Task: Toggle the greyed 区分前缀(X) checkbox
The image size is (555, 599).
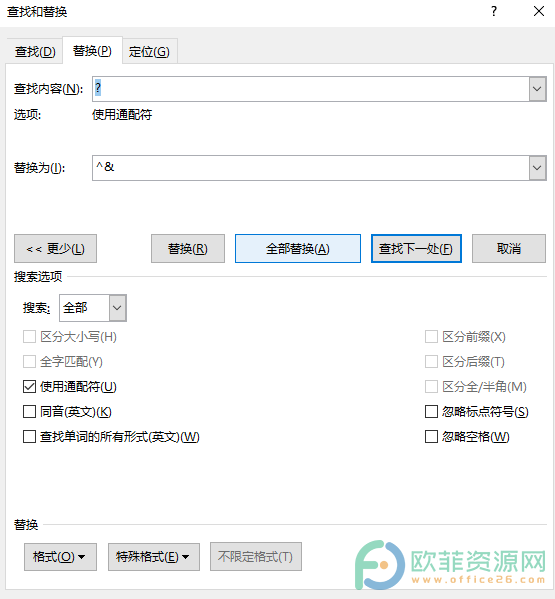Action: point(431,337)
